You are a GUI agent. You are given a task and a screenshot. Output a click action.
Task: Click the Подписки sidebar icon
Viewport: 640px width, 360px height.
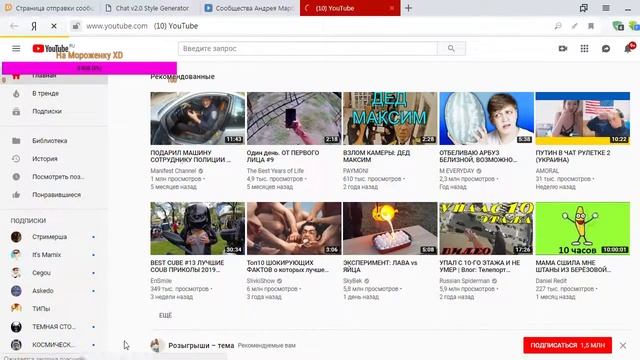[x=16, y=111]
